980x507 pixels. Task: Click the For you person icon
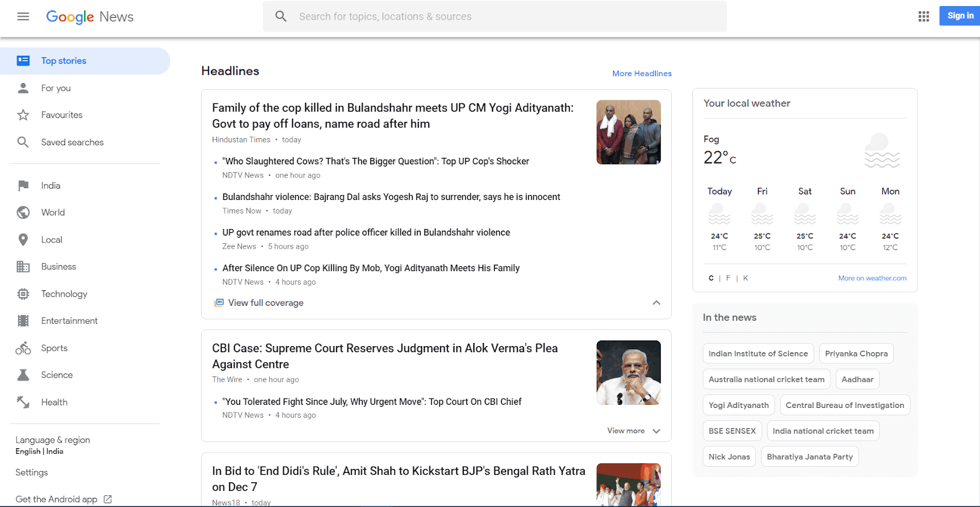click(x=24, y=88)
